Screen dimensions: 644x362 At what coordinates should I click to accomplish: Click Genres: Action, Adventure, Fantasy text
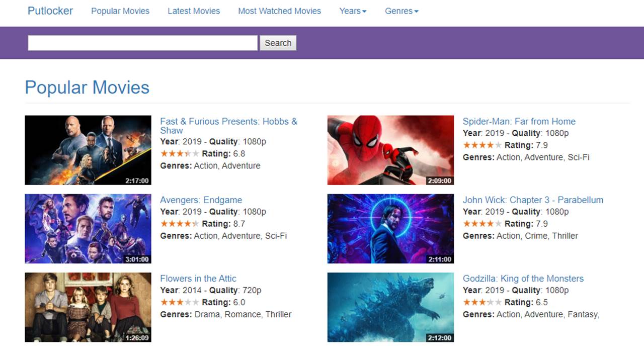tap(531, 314)
